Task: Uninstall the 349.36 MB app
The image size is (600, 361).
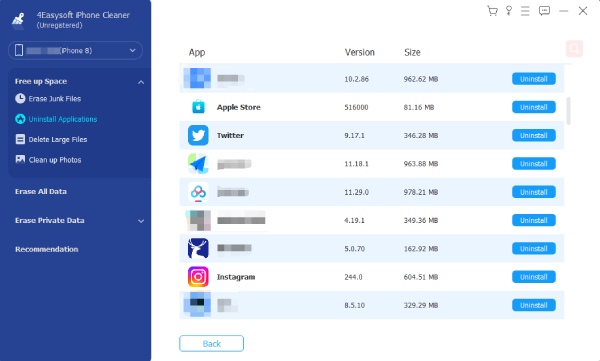Action: click(x=534, y=220)
